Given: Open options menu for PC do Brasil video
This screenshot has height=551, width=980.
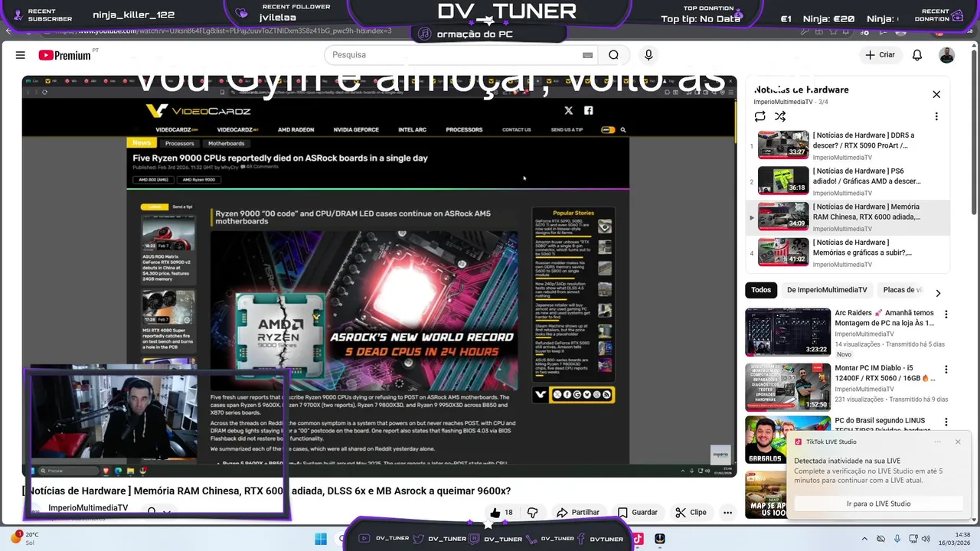Looking at the screenshot, I should point(946,422).
